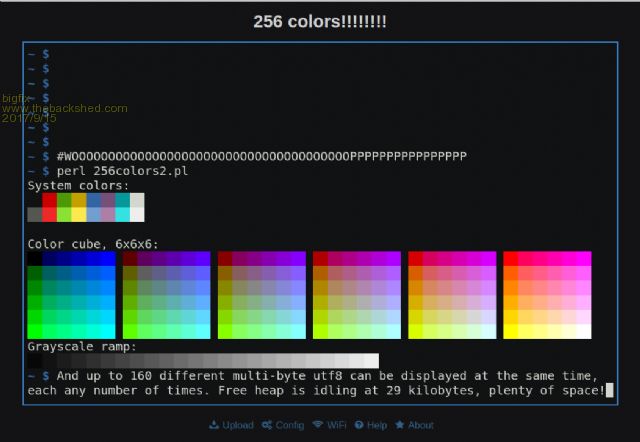Click the Upload arrow icon
The height and width of the screenshot is (442, 640).
pyautogui.click(x=213, y=425)
